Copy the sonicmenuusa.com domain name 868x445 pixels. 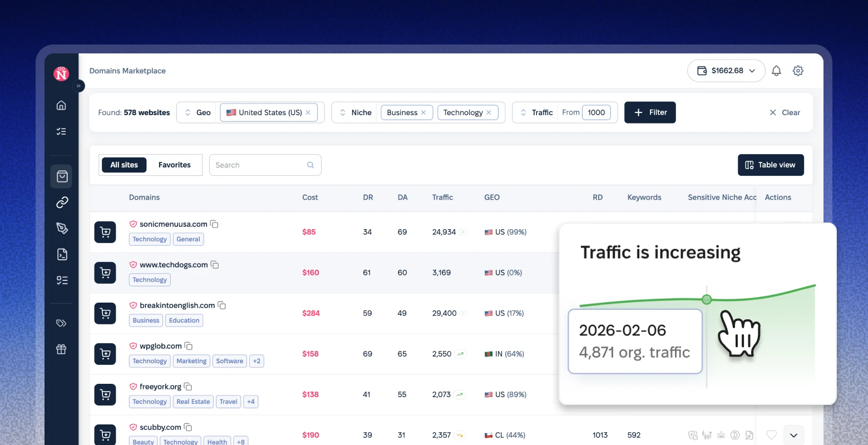click(x=214, y=224)
